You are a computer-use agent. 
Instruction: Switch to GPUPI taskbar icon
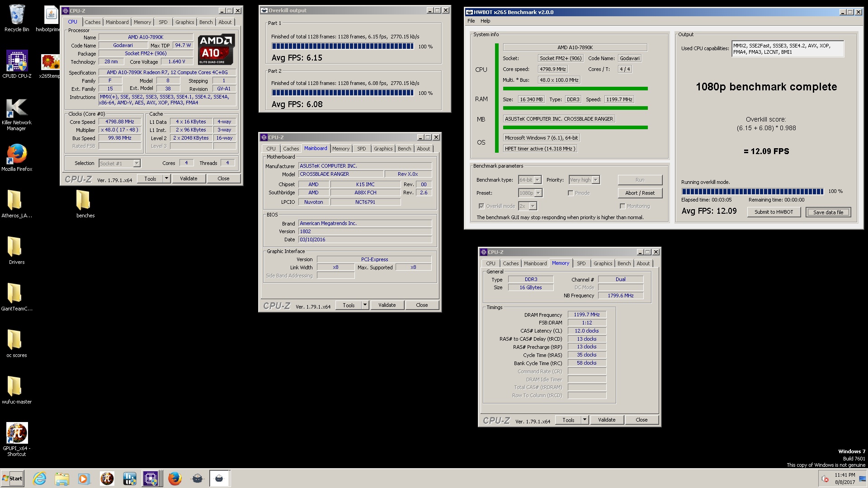107,479
